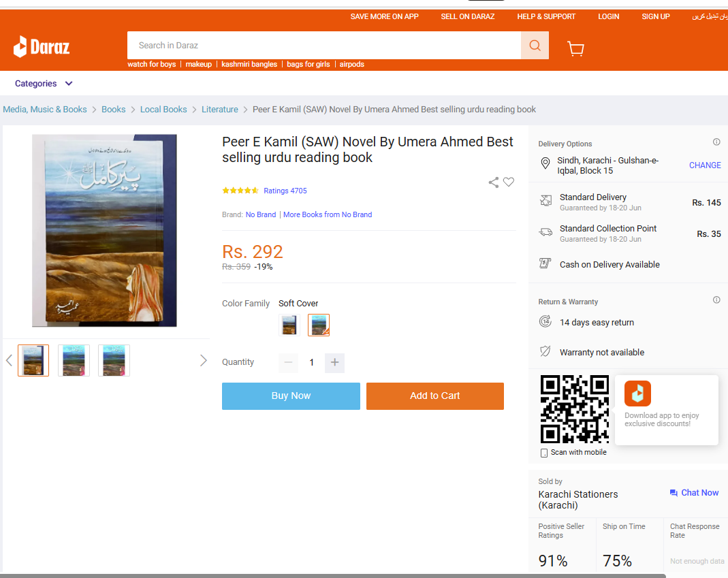Screen dimensions: 728x578
Task: Open SELL ON DARAZ link
Action: pyautogui.click(x=468, y=17)
